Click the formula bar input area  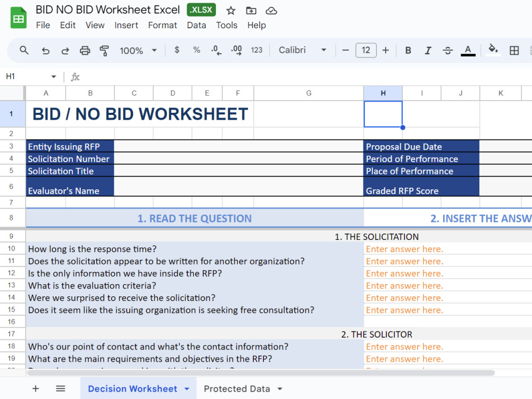[x=305, y=77]
